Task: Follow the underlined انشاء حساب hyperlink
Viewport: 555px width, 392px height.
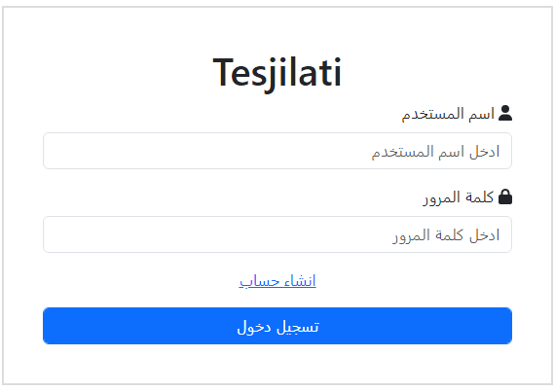Action: coord(277,281)
